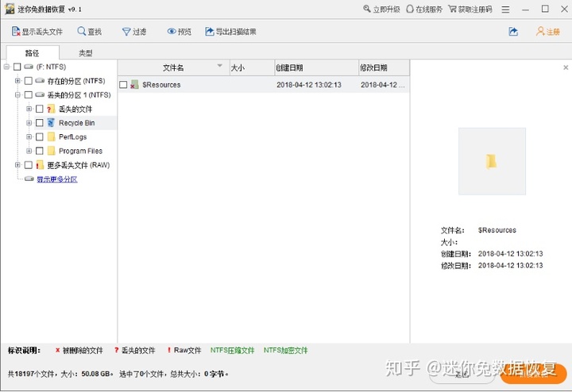Expand the Program Files node
The width and height of the screenshot is (572, 392).
click(x=29, y=151)
